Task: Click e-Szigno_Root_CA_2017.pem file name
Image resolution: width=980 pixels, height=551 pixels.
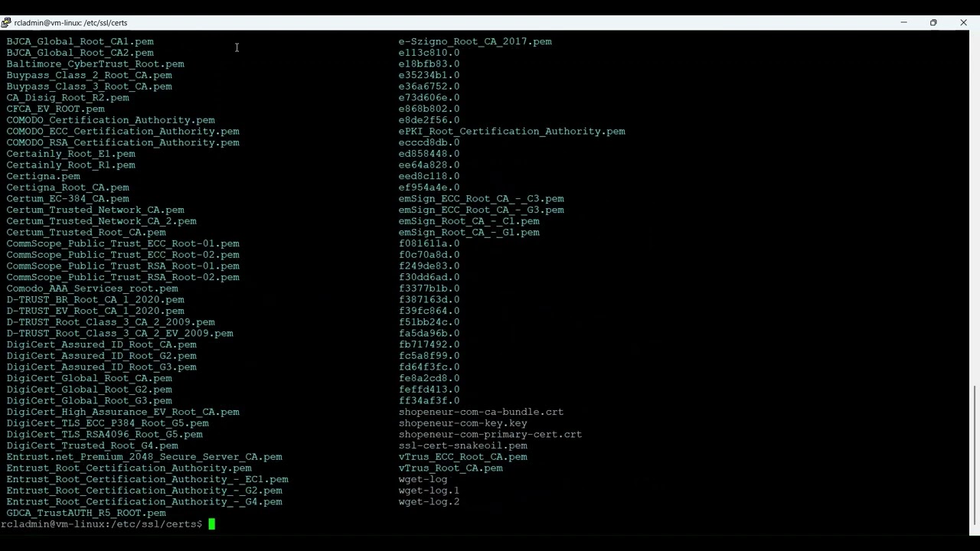Action: pos(475,41)
